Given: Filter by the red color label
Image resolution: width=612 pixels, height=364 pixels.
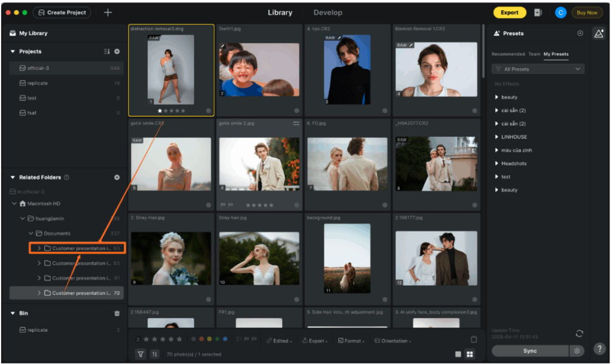Looking at the screenshot, I should pos(201,339).
